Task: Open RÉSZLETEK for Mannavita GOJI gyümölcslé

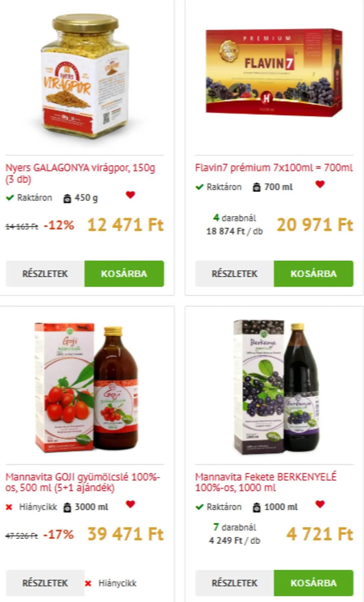Action: (45, 583)
